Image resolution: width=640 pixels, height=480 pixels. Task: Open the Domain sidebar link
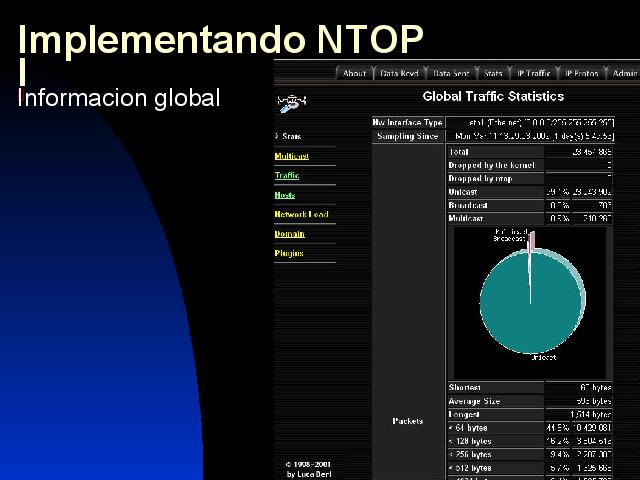pyautogui.click(x=290, y=234)
